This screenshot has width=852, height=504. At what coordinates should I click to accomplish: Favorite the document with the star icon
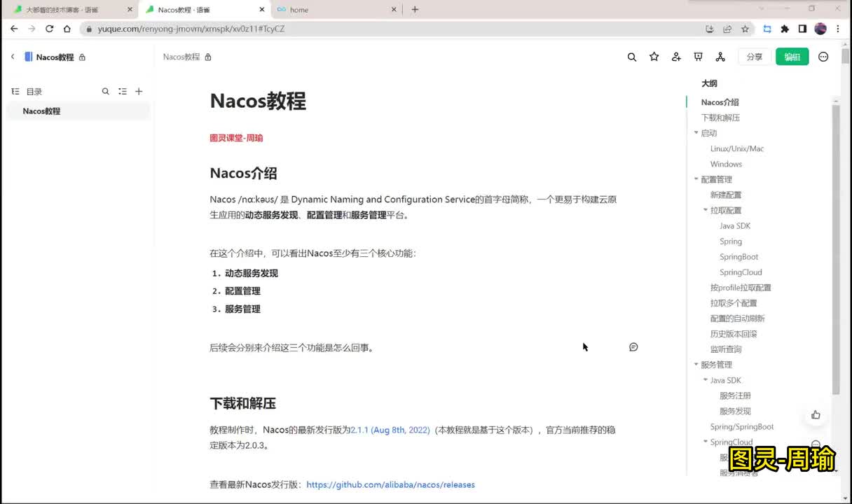click(x=654, y=57)
